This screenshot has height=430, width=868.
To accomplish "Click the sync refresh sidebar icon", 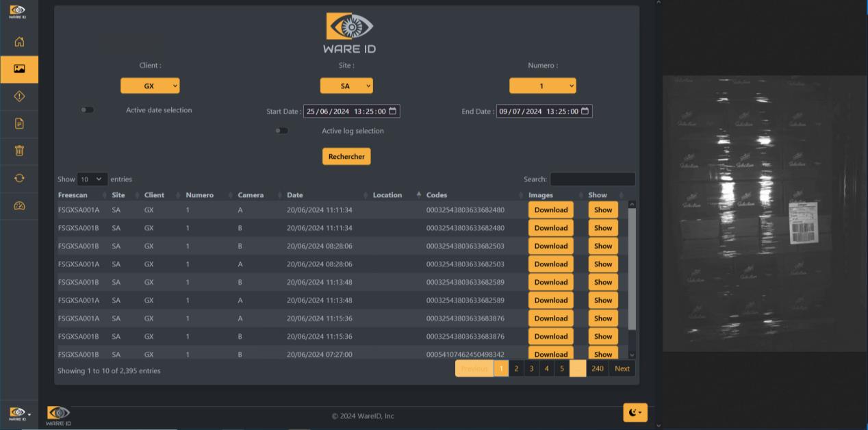I will 19,178.
